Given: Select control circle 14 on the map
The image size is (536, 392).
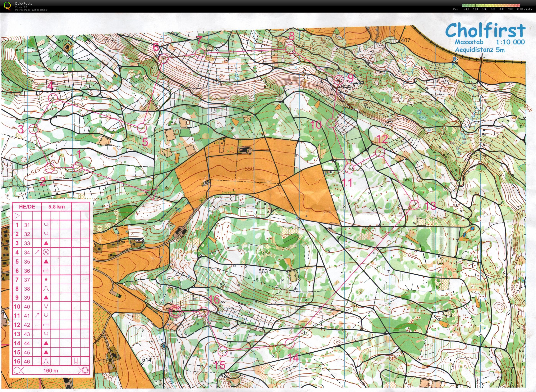Looking at the screenshot, I should click(x=290, y=343).
